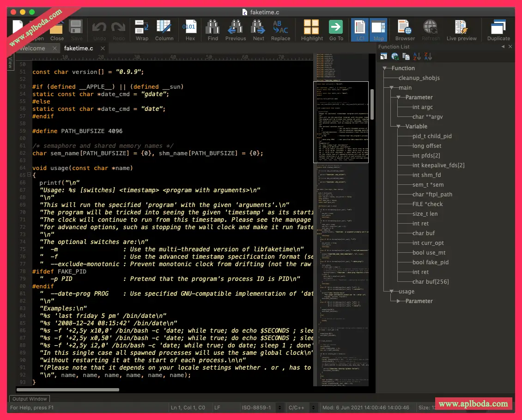Toggle Column selection mode

click(x=164, y=30)
